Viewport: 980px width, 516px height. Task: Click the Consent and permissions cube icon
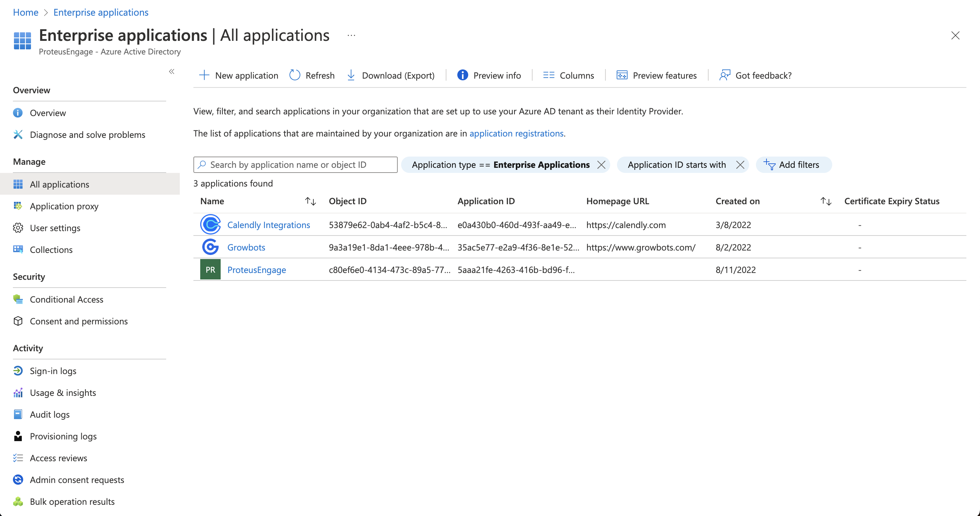pyautogui.click(x=18, y=321)
